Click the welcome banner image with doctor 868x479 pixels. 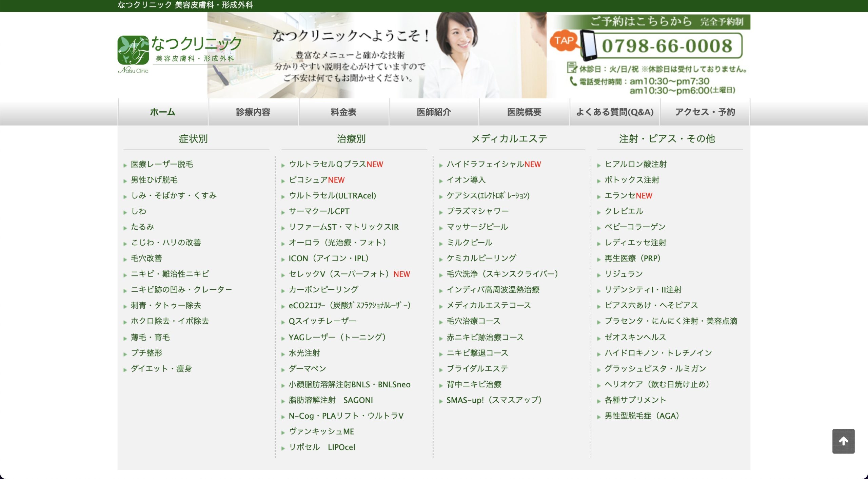coord(376,56)
